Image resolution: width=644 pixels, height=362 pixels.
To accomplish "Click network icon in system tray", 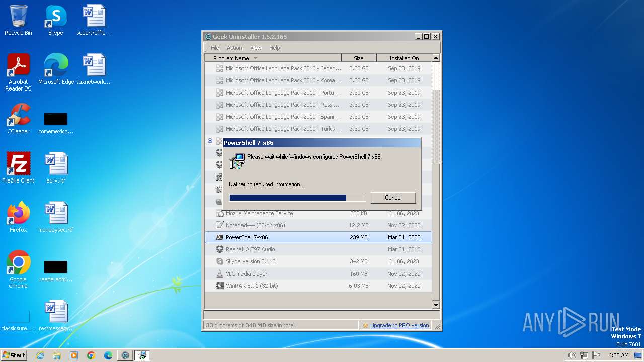I will [x=584, y=355].
